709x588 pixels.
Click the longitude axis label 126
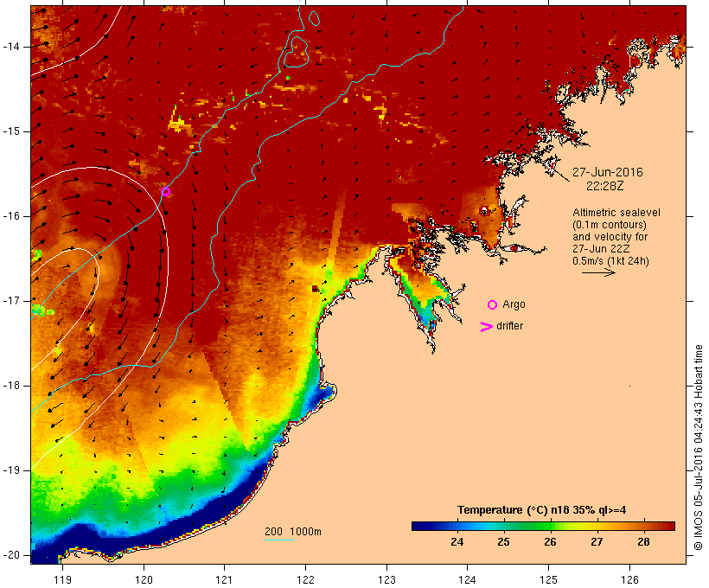[x=629, y=579]
